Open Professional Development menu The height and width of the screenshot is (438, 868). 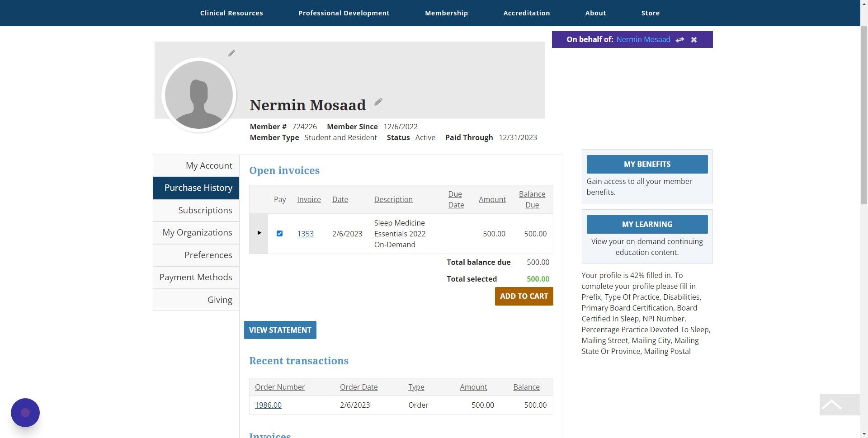[x=344, y=13]
